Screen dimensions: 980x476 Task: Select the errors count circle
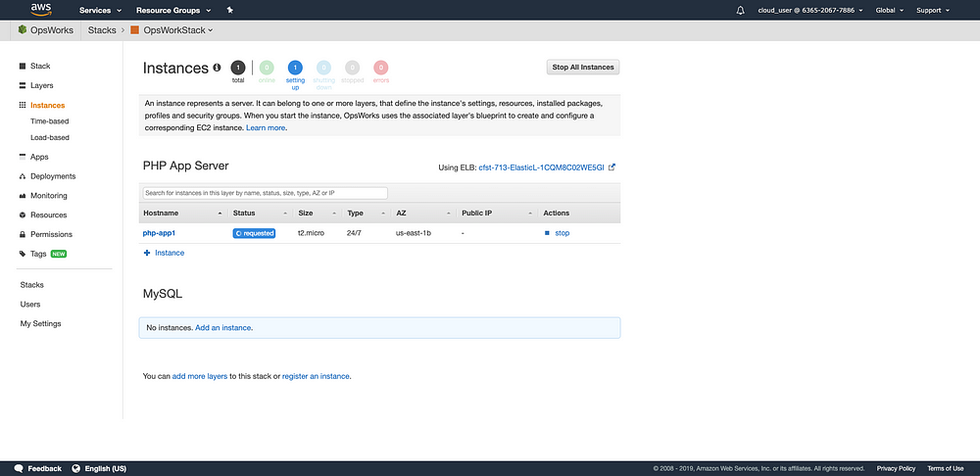tap(380, 68)
